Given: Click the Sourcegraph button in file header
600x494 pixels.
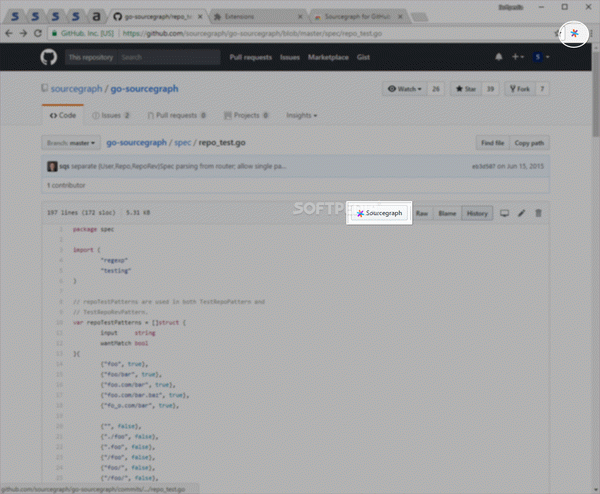Looking at the screenshot, I should pos(379,213).
